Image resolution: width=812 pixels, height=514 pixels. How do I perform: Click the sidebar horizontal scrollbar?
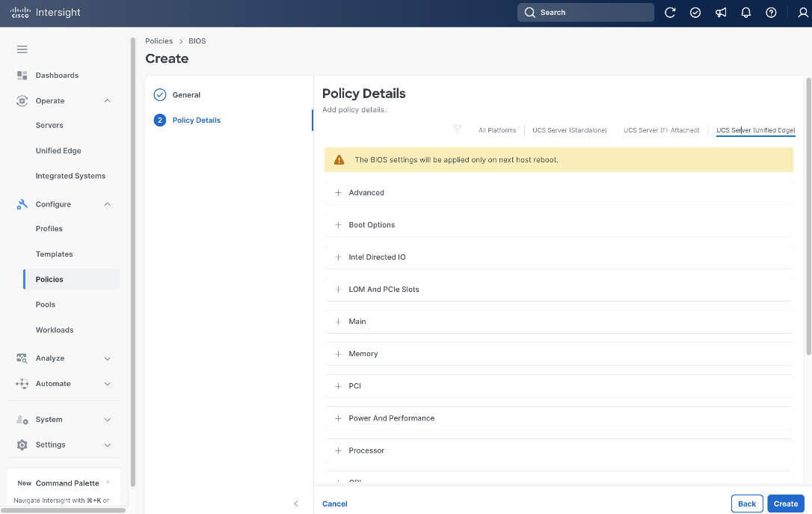(x=63, y=510)
